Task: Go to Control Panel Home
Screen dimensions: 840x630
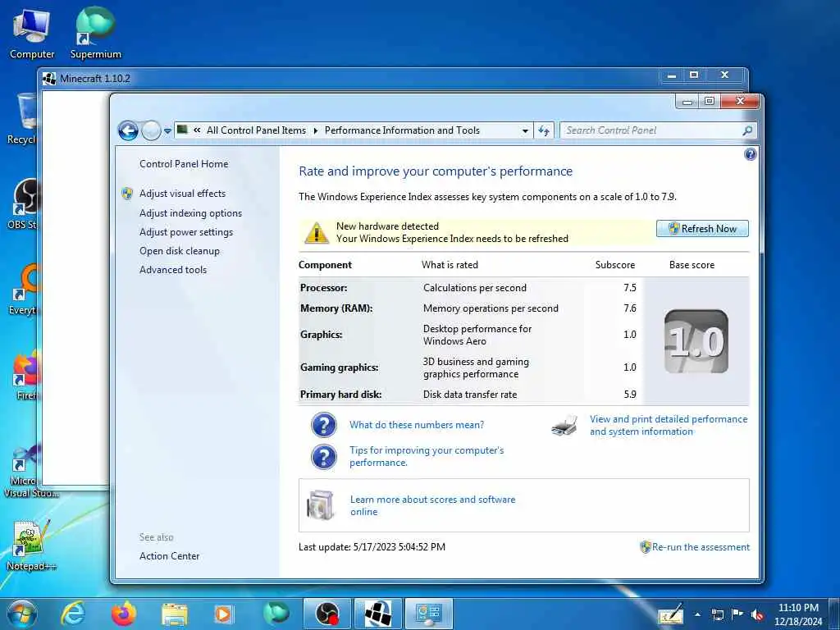Action: [184, 164]
